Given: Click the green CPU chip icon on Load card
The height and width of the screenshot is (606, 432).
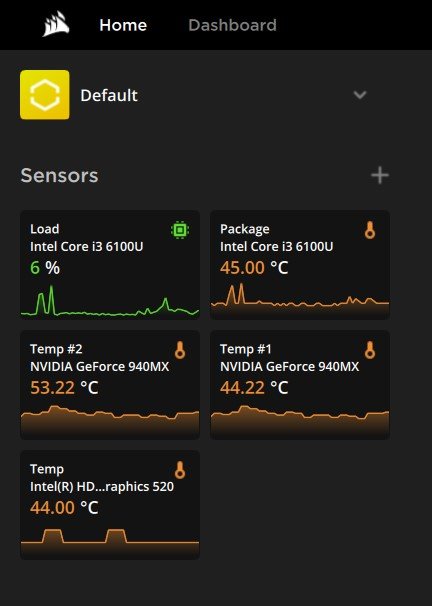Looking at the screenshot, I should 180,230.
